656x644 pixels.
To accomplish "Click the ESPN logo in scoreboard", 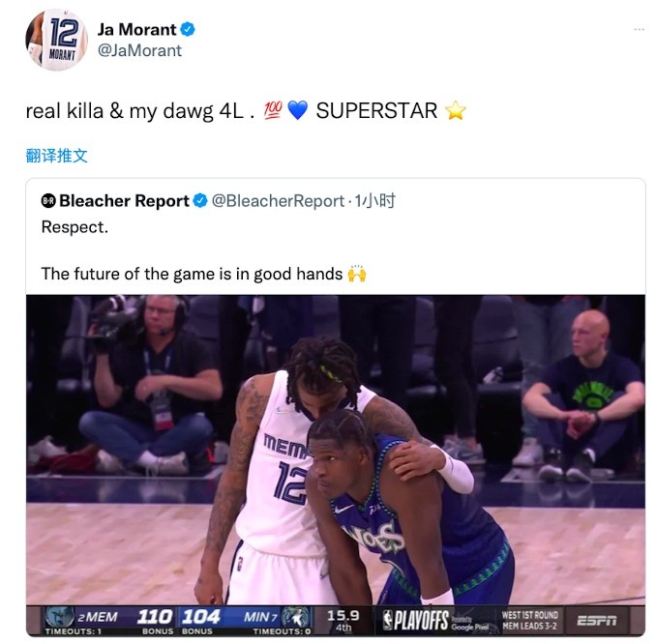I will pos(597,621).
